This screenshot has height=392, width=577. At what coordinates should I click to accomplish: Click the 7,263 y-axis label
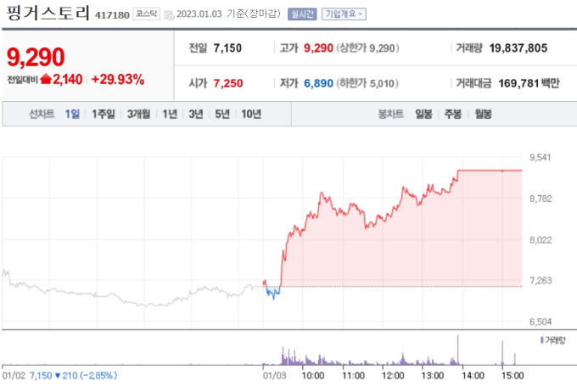pos(541,281)
